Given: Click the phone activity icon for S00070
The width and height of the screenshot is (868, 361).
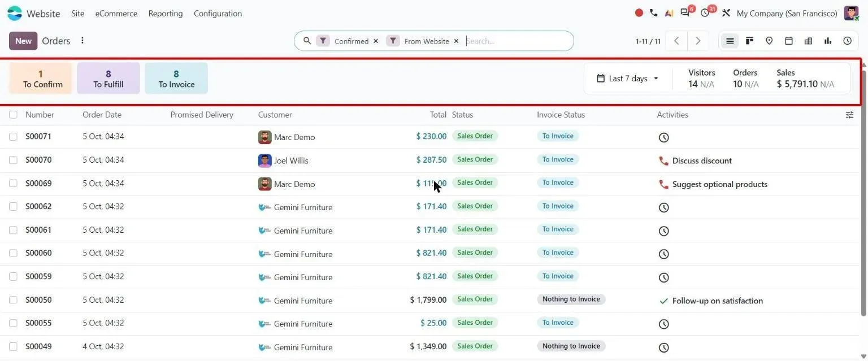Looking at the screenshot, I should (664, 160).
